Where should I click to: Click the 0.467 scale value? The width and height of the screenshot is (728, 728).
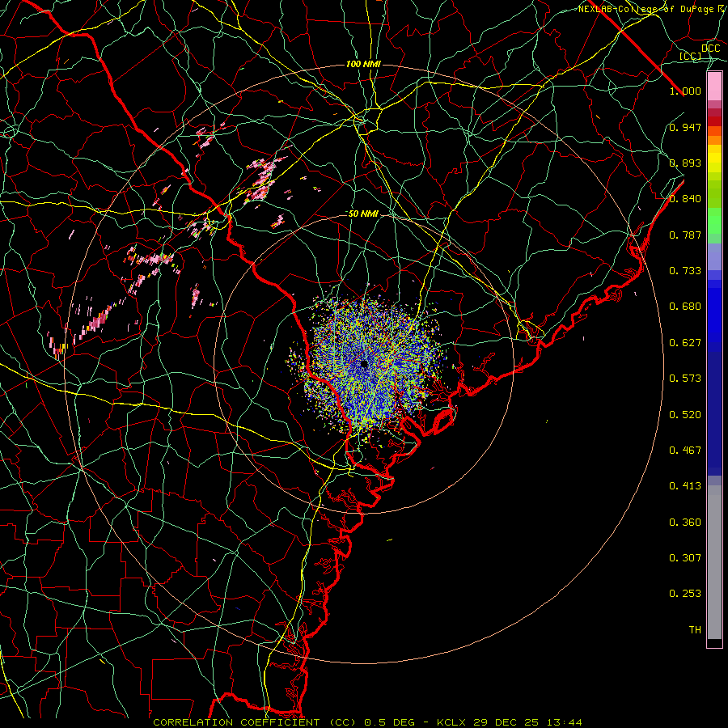(685, 451)
